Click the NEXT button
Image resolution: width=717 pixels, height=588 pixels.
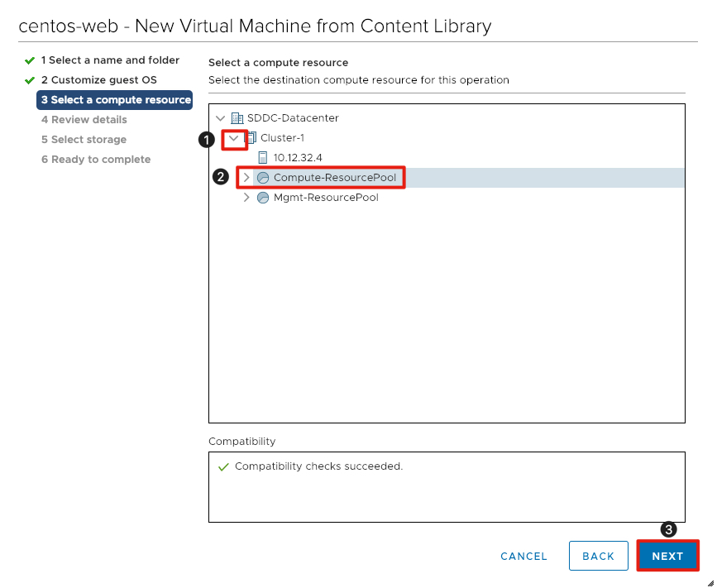tap(667, 556)
